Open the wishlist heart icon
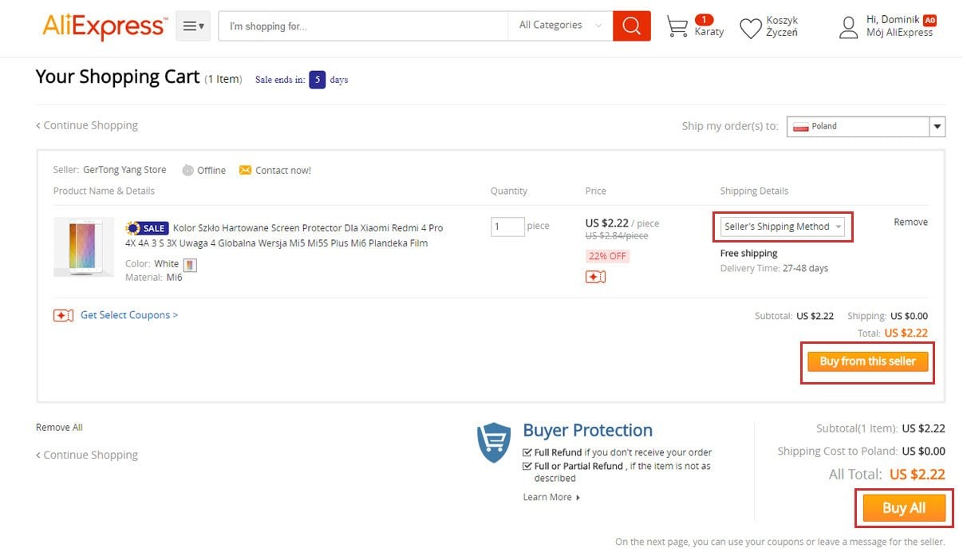Screen dimensions: 963x560 (750, 29)
